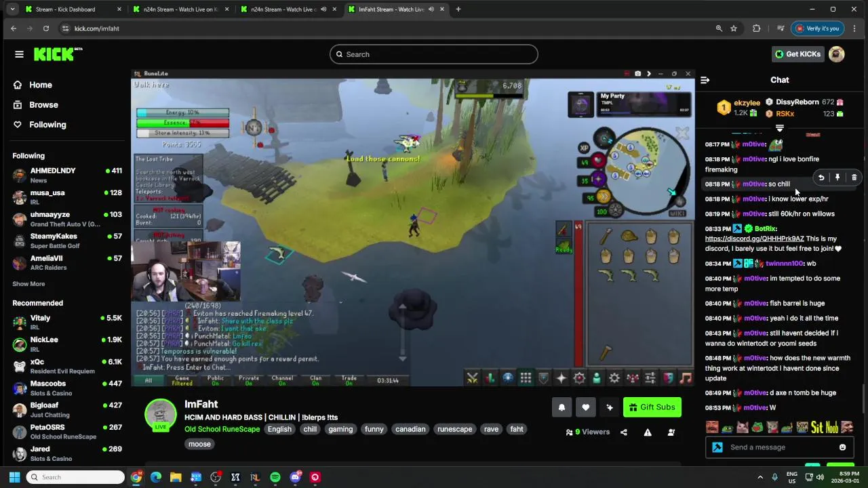Image resolution: width=868 pixels, height=488 pixels.
Task: Open Discord from the taskbar
Action: [x=295, y=477]
